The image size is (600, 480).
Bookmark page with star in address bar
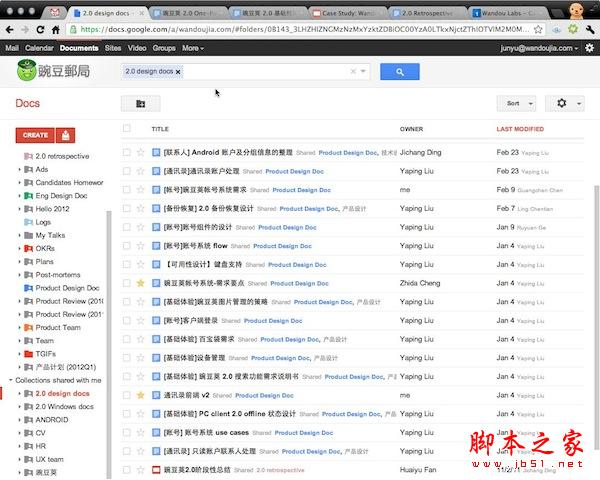click(538, 29)
